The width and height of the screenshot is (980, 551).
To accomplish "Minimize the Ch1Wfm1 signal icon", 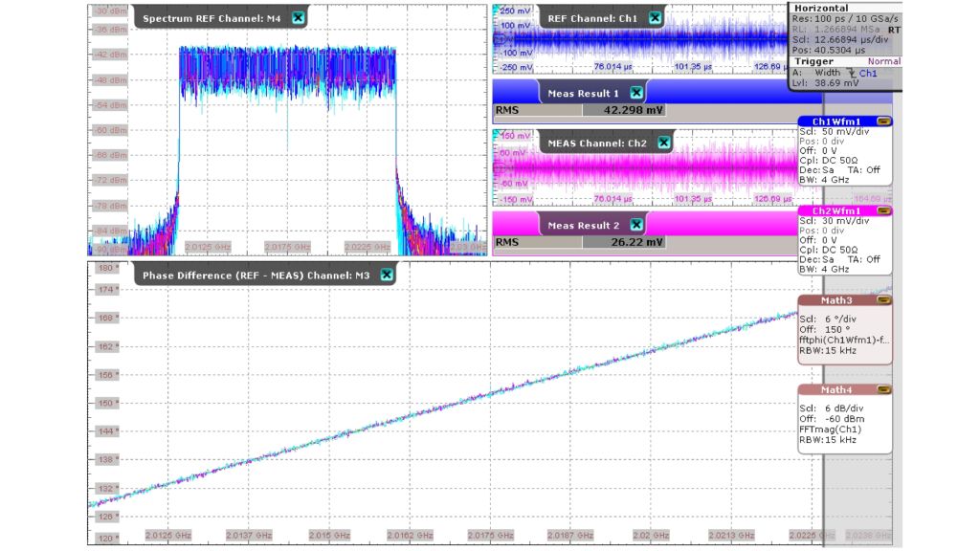I will click(883, 121).
